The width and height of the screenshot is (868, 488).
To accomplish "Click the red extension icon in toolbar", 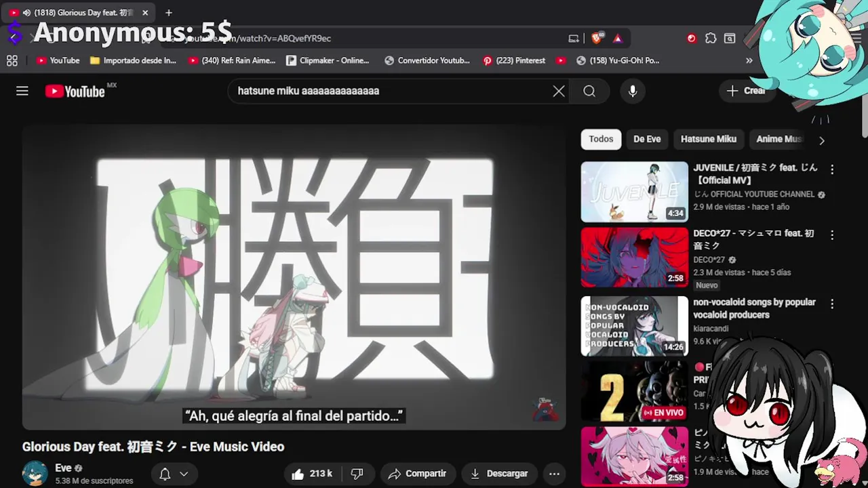I will [692, 39].
